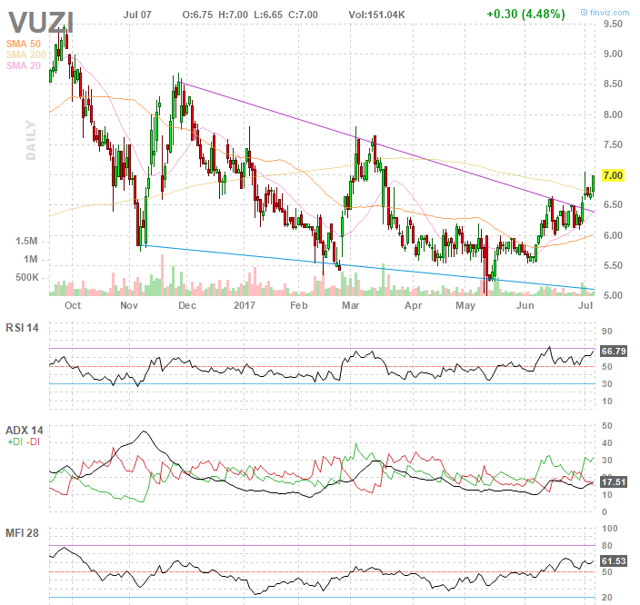Click the 500K volume axis label
640x605 pixels.
pos(27,278)
